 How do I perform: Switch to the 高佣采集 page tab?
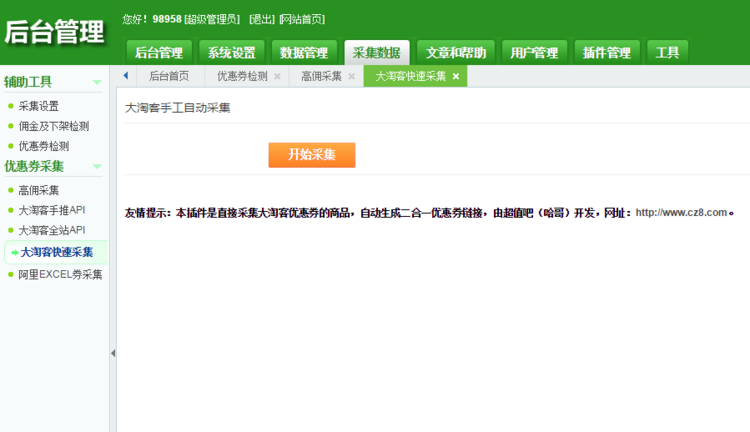[x=321, y=76]
